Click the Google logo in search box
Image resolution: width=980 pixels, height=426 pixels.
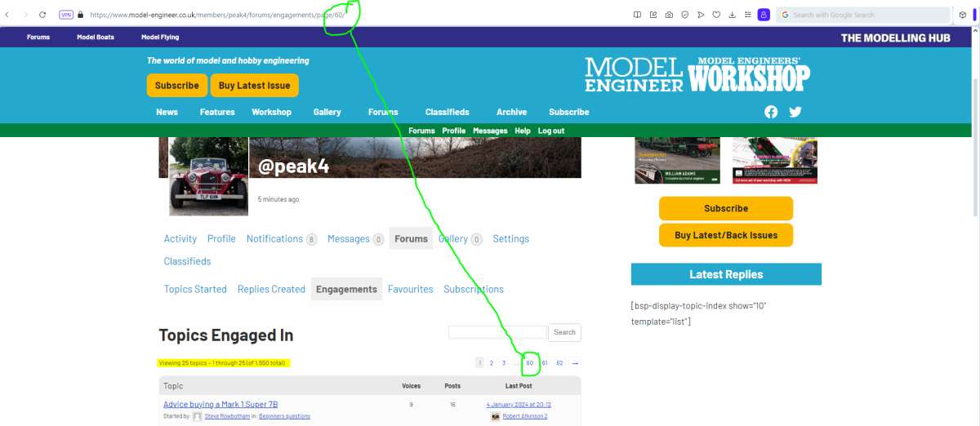click(786, 15)
